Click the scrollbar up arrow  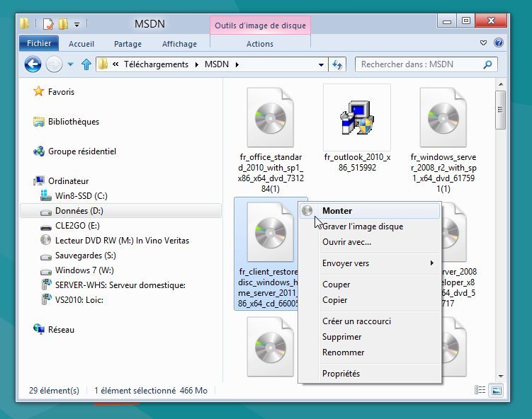tap(501, 84)
